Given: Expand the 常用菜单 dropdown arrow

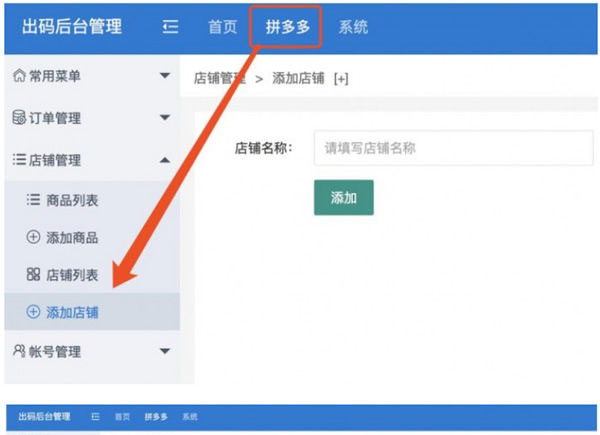Looking at the screenshot, I should click(x=165, y=75).
